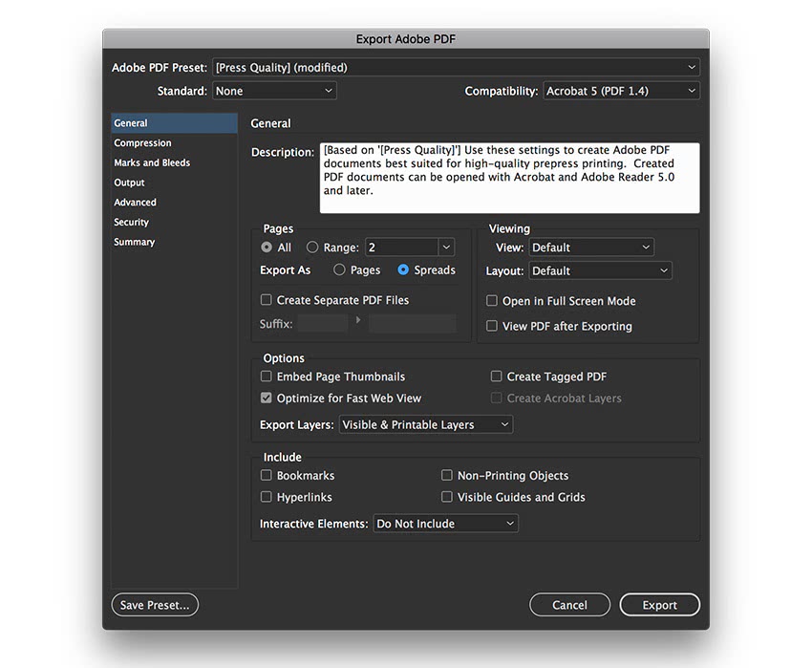This screenshot has height=668, width=812.
Task: Disable Optimize for Fast Web View
Action: tap(267, 399)
